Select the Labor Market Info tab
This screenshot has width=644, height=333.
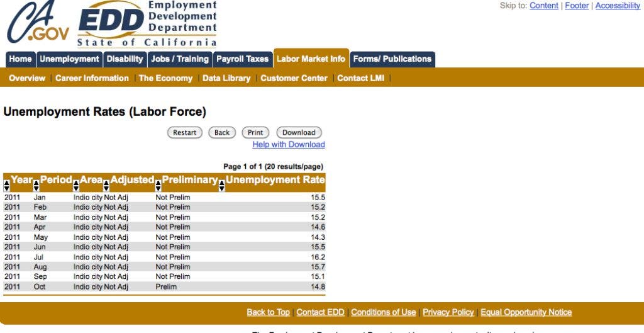311,59
